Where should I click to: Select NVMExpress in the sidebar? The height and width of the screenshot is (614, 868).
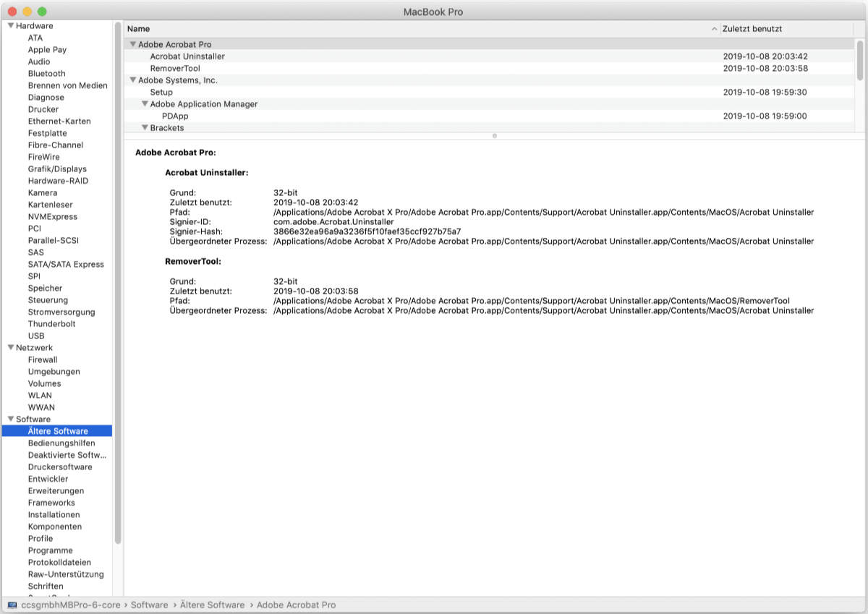(x=52, y=217)
